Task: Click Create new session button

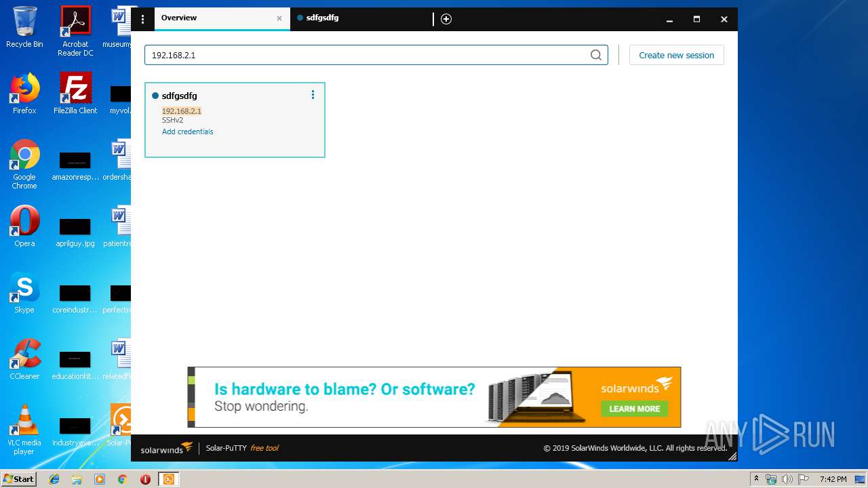Action: tap(677, 55)
